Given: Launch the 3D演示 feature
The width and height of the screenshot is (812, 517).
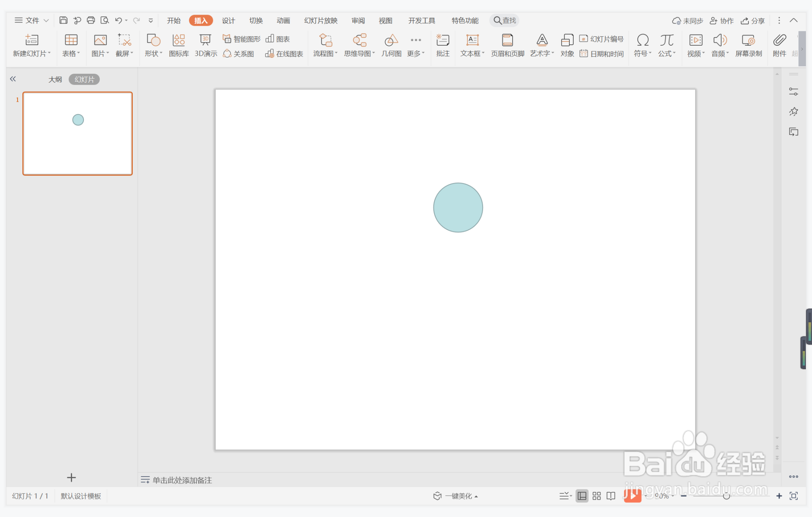Looking at the screenshot, I should [x=206, y=45].
